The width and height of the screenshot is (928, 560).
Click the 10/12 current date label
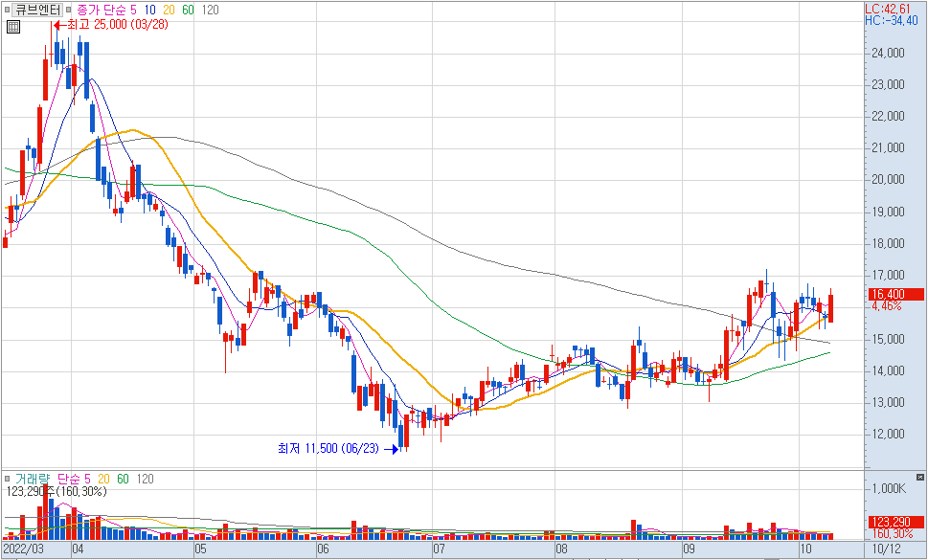(x=887, y=549)
